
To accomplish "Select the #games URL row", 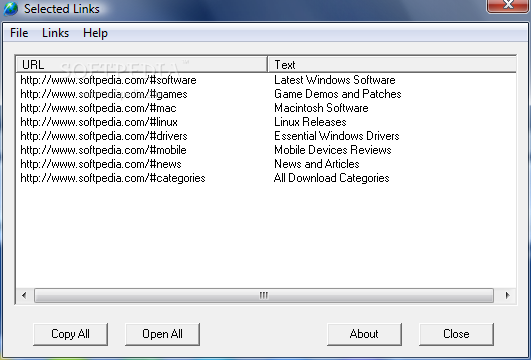I will click(104, 94).
